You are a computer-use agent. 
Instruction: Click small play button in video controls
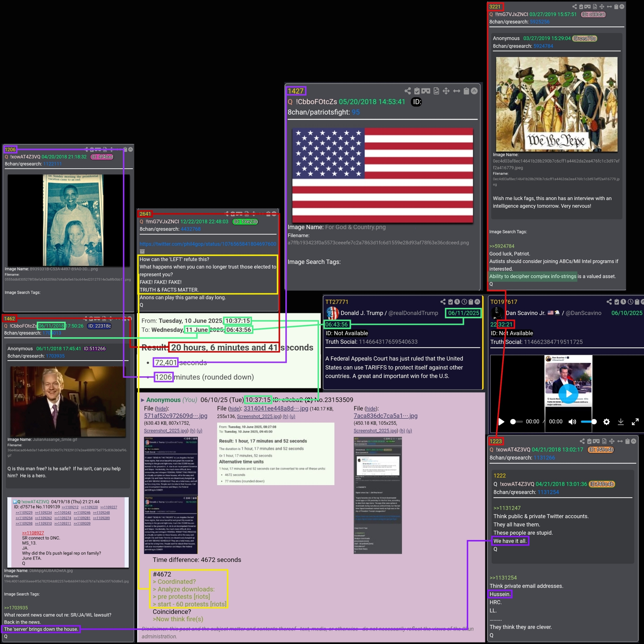coord(501,422)
